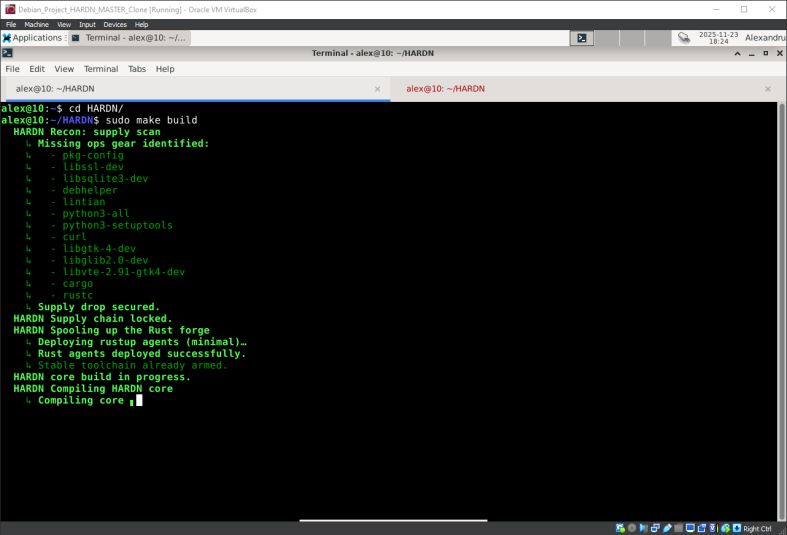Click 'HARDN Spooling up the Rust forge' line
Image resolution: width=787 pixels, height=535 pixels.
111,330
